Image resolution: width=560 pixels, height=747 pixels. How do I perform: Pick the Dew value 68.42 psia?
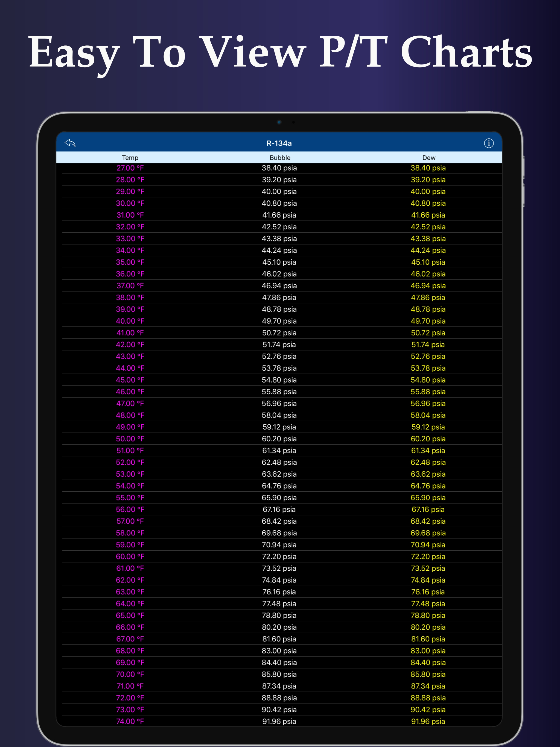coord(428,521)
